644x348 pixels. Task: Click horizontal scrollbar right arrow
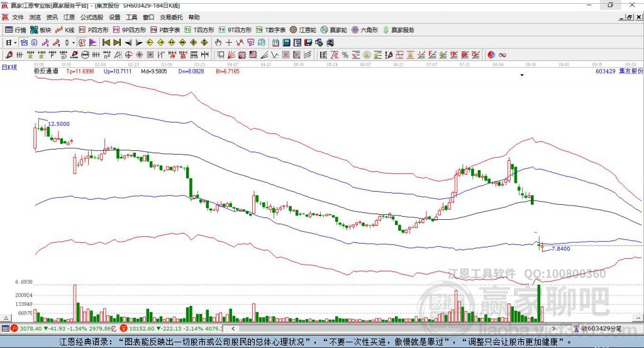coord(553,329)
